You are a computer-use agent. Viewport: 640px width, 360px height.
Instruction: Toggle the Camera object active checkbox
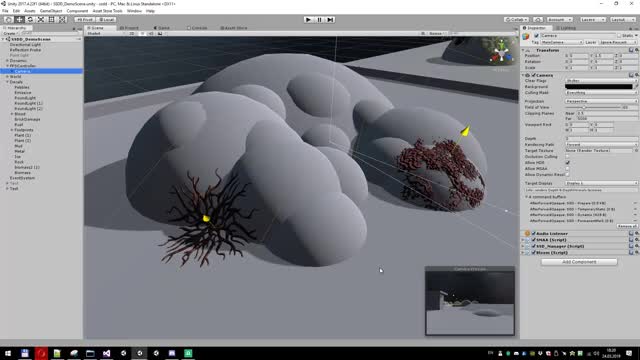click(536, 36)
